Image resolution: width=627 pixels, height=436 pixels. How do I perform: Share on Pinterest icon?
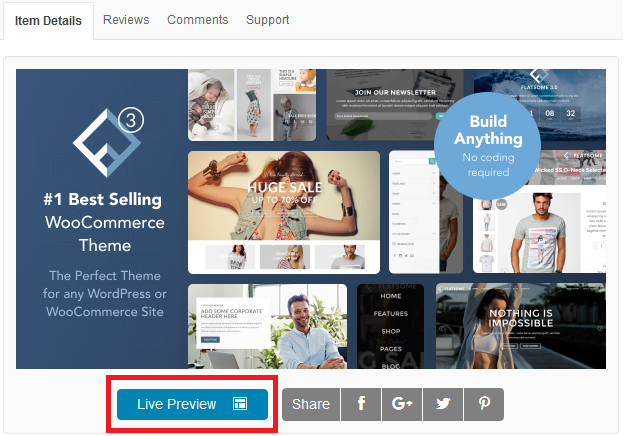(484, 404)
